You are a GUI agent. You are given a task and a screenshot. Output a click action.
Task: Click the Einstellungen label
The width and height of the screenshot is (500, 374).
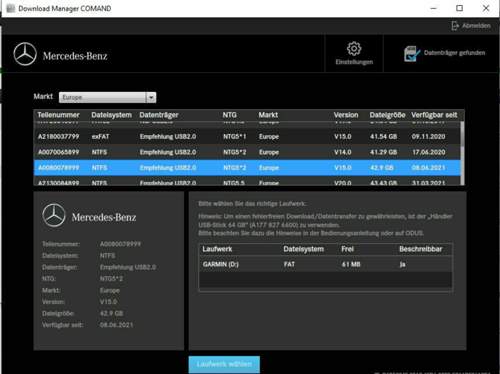click(354, 62)
